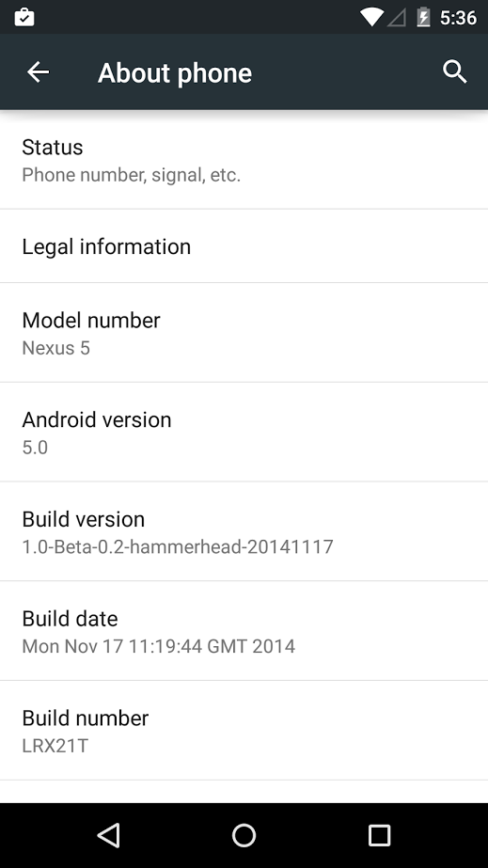Screen dimensions: 488x868
Task: Tap the Android back navigation button
Action: (108, 835)
